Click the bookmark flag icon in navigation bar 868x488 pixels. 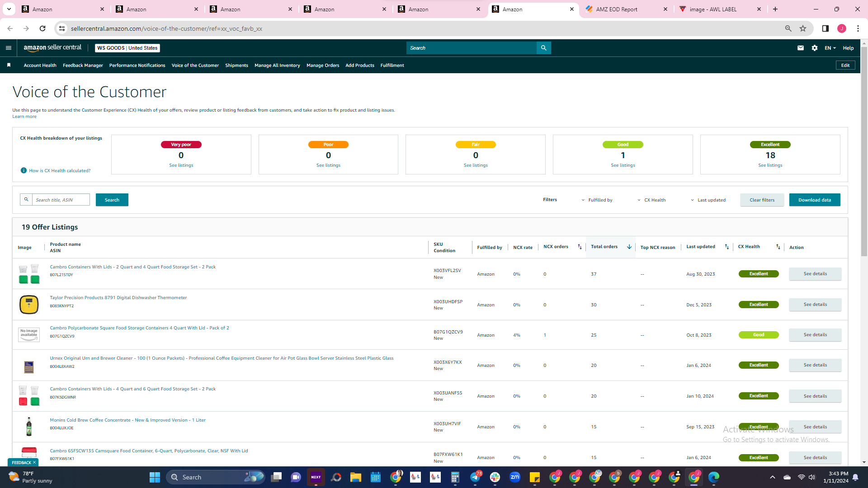coord(9,66)
